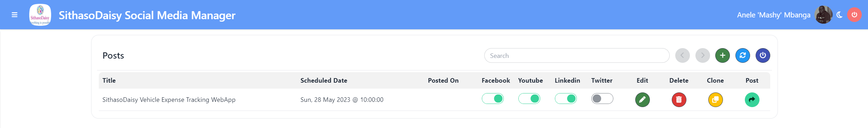Image resolution: width=868 pixels, height=128 pixels.
Task: Click the red power logout button
Action: click(x=854, y=15)
